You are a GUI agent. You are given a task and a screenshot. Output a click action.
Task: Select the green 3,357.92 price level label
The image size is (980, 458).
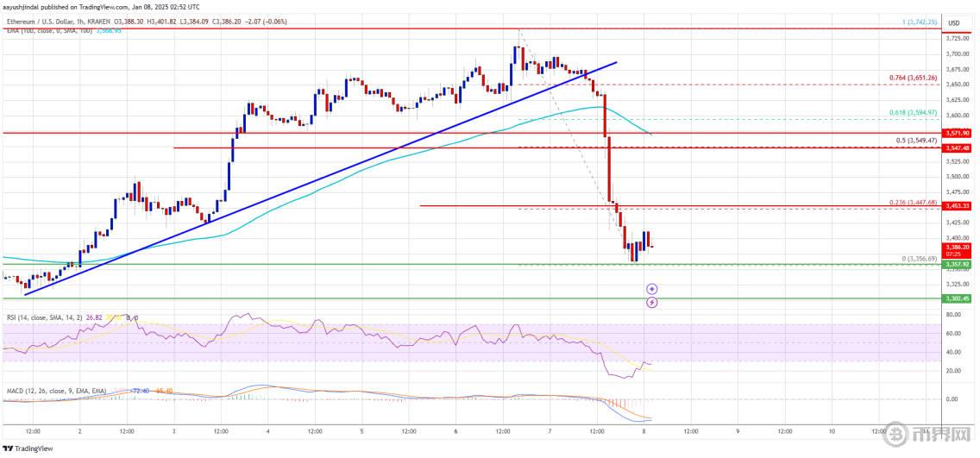[958, 265]
